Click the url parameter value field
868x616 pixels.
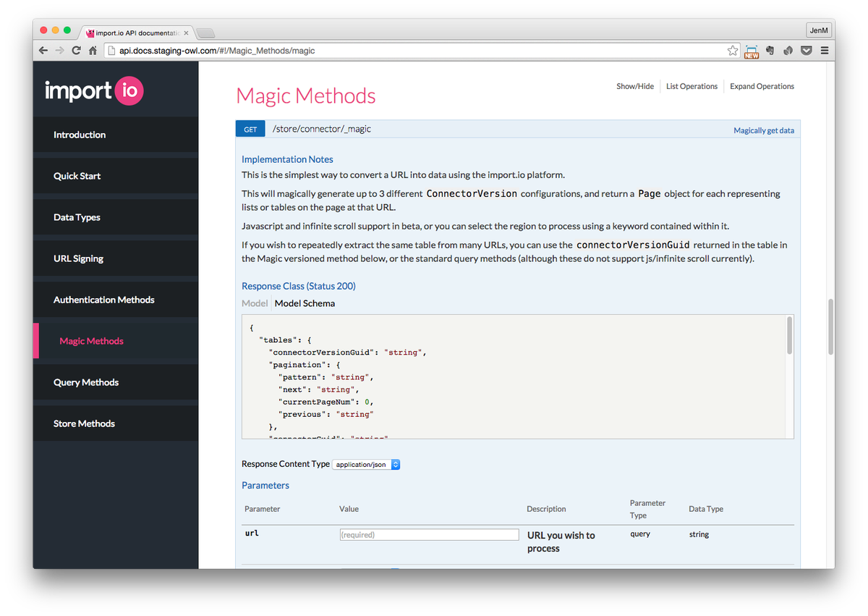coord(429,535)
